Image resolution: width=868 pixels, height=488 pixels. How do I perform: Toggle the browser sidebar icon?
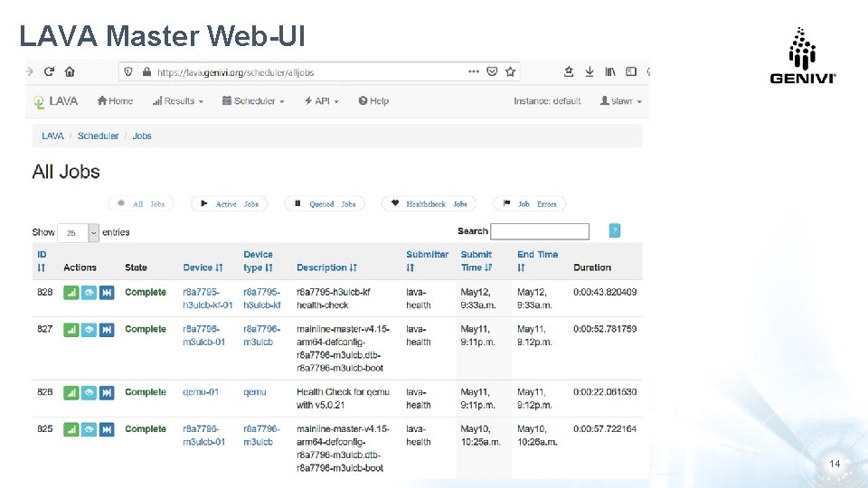point(631,71)
